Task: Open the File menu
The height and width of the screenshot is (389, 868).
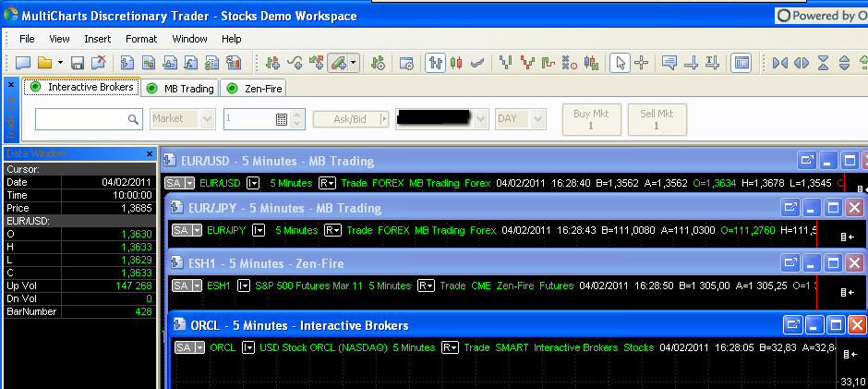Action: 27,39
